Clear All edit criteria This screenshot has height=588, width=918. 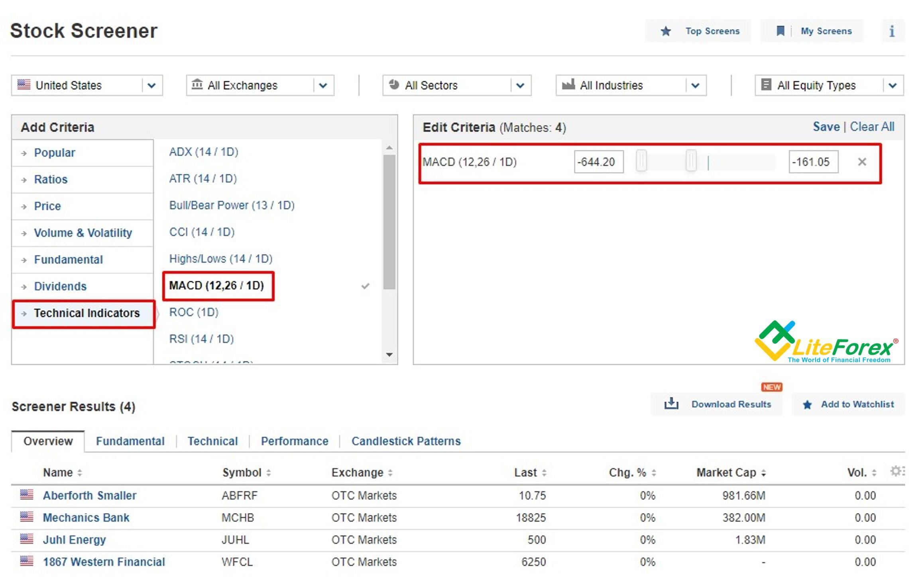(872, 127)
